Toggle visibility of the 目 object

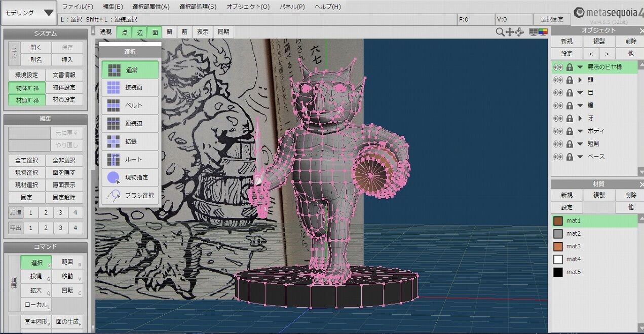558,93
